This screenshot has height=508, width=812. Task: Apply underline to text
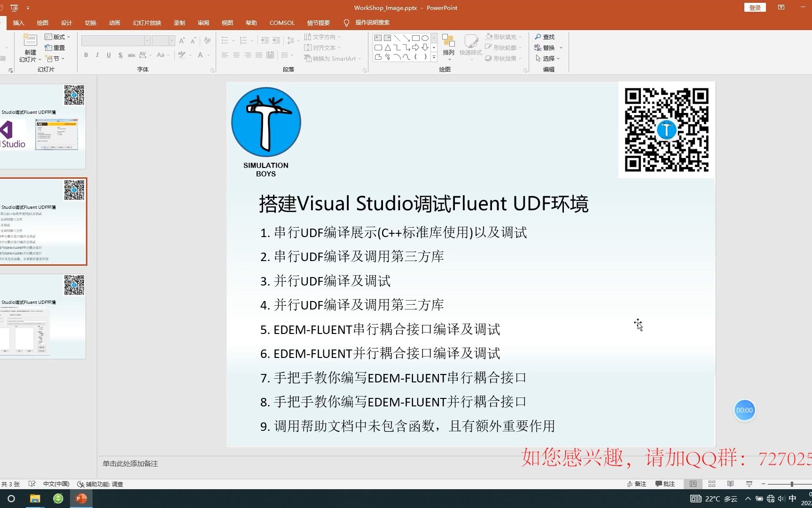[x=109, y=55]
